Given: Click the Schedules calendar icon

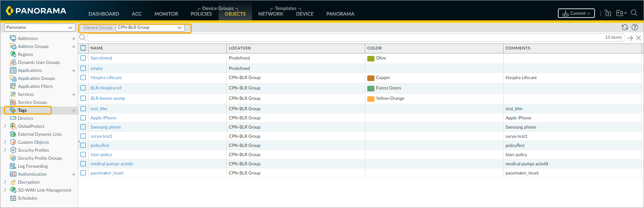Looking at the screenshot, I should point(13,198).
